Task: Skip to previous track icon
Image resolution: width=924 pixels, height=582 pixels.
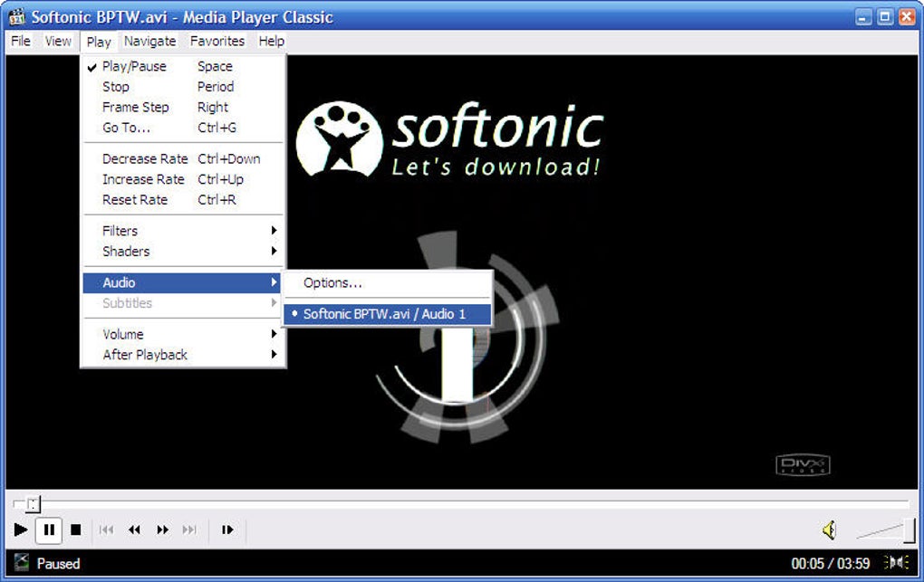Action: [107, 530]
